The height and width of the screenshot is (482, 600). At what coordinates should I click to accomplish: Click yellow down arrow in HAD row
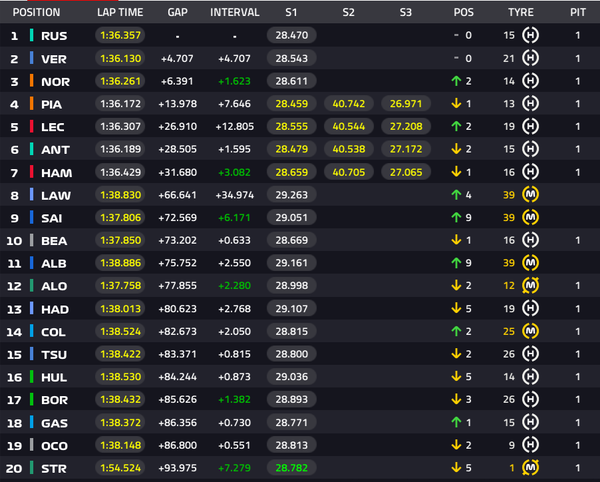[456, 308]
